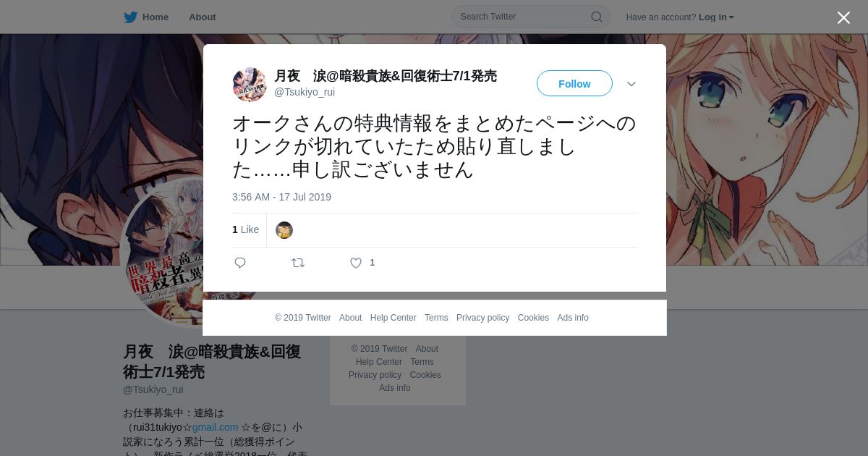
Task: Like the tweet with the heart icon
Action: pyautogui.click(x=356, y=263)
